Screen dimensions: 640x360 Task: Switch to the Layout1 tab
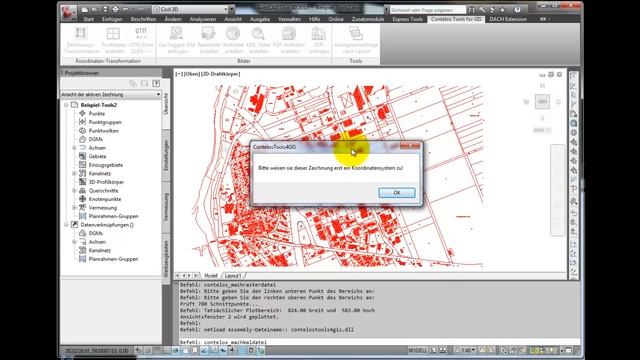[233, 276]
